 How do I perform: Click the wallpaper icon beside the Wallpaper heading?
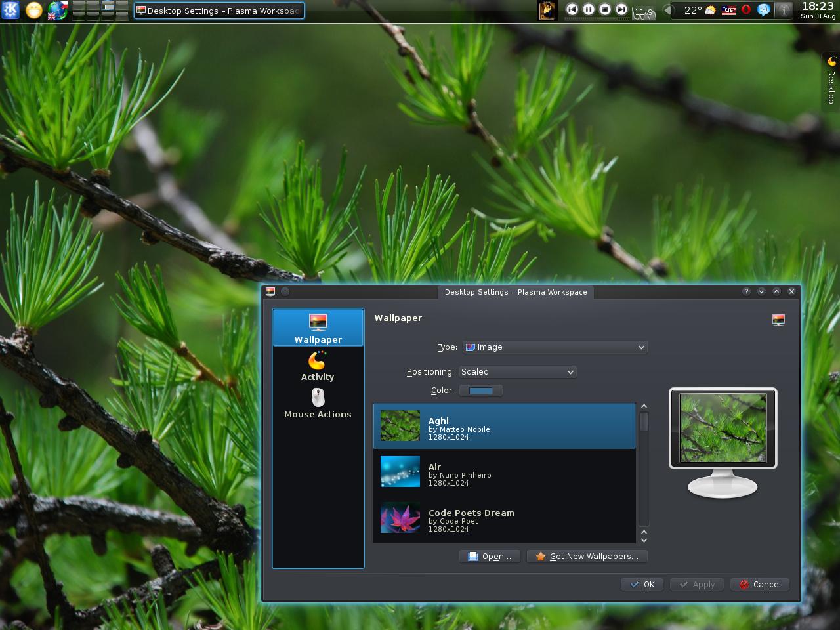(778, 320)
